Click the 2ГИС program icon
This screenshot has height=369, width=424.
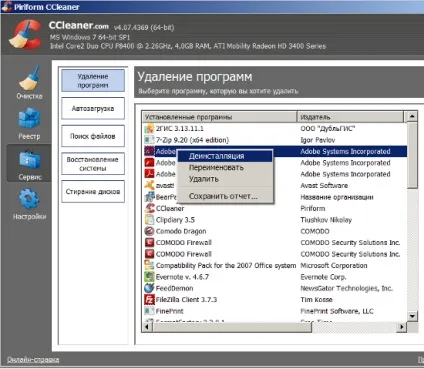pyautogui.click(x=149, y=128)
